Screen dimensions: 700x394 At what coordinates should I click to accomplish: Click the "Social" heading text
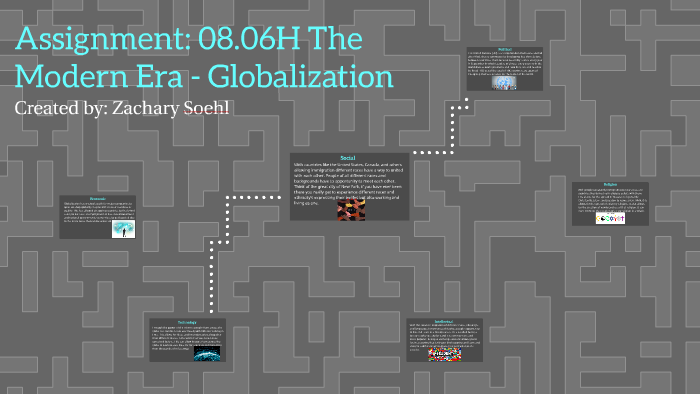348,158
